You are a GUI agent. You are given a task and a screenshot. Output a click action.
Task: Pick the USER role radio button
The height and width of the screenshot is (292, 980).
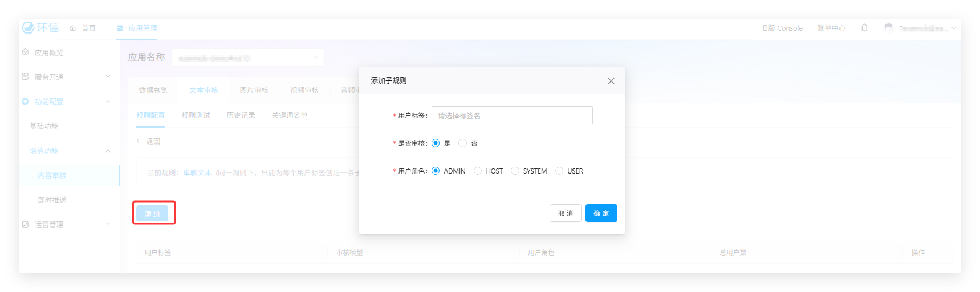[559, 171]
